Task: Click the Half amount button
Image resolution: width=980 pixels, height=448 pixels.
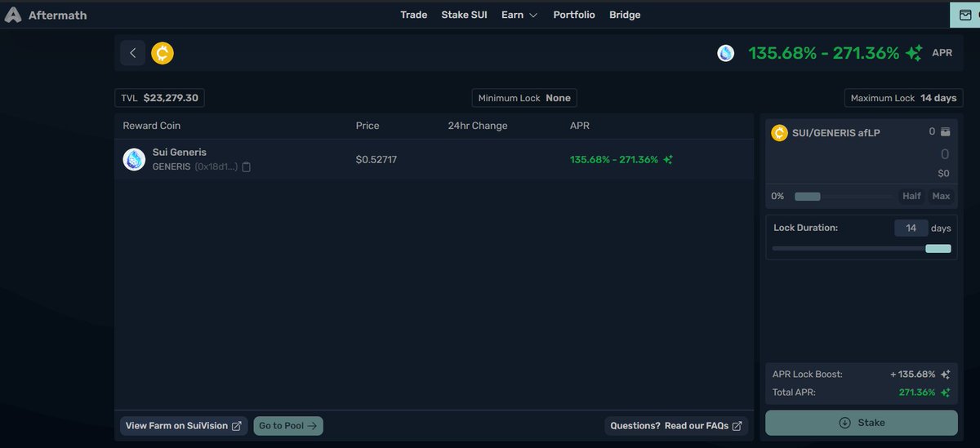Action: coord(911,196)
